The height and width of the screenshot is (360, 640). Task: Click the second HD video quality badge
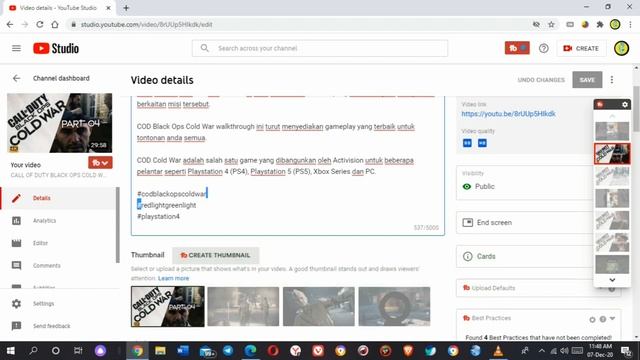pos(482,143)
